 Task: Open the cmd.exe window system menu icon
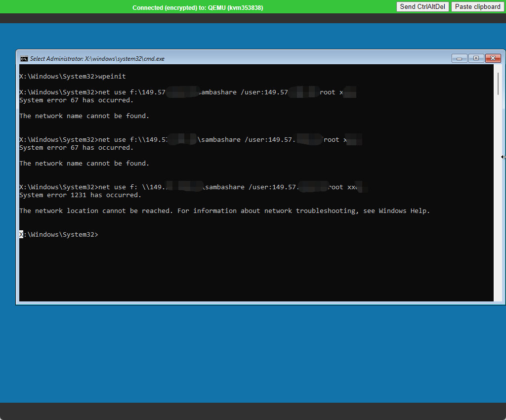click(24, 59)
